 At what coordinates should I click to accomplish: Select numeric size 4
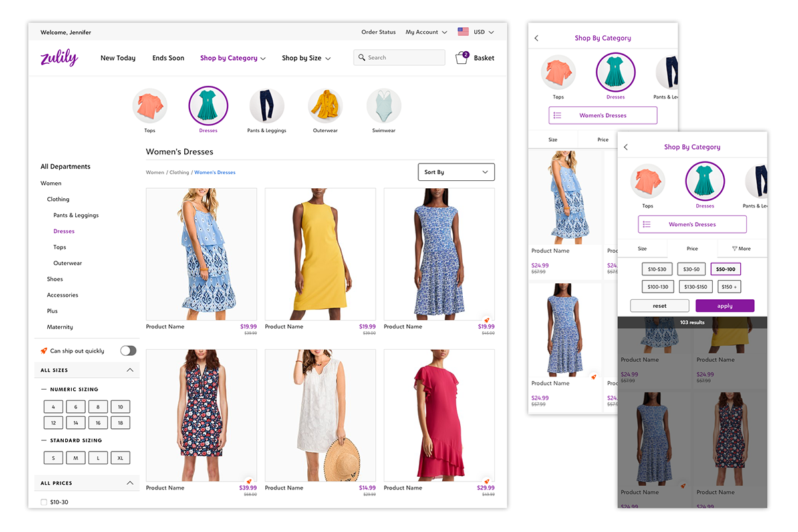(x=53, y=407)
